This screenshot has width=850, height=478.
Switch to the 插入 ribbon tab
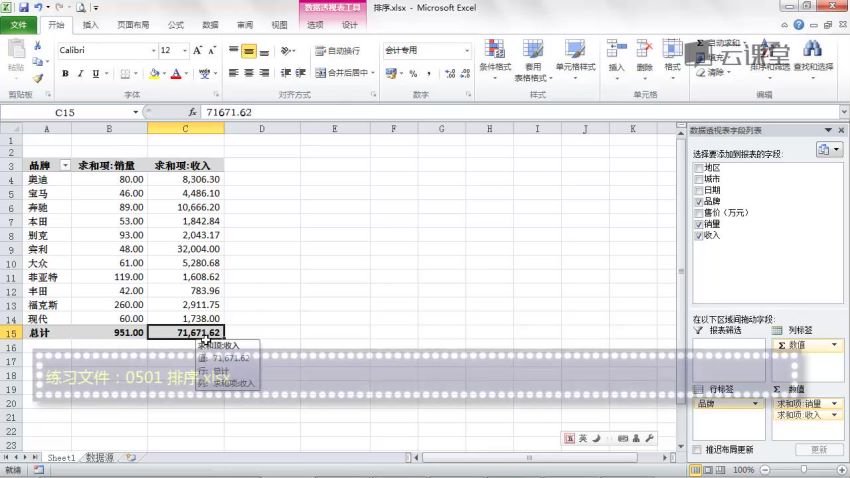point(90,25)
